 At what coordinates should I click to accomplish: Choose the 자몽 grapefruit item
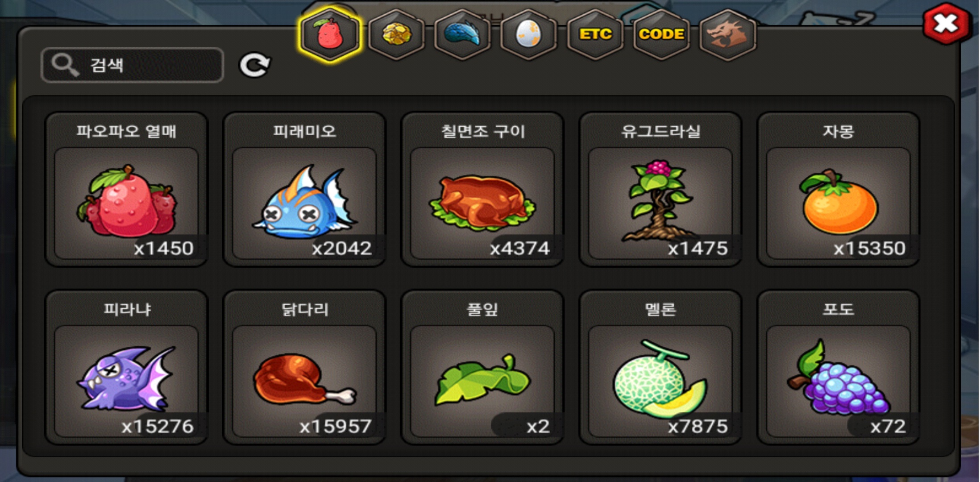(839, 189)
